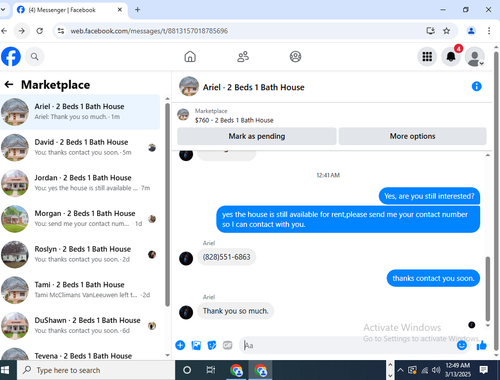Click the "thanks contact you soon." message bubble
Viewport: 500px width, 380px height.
[433, 278]
